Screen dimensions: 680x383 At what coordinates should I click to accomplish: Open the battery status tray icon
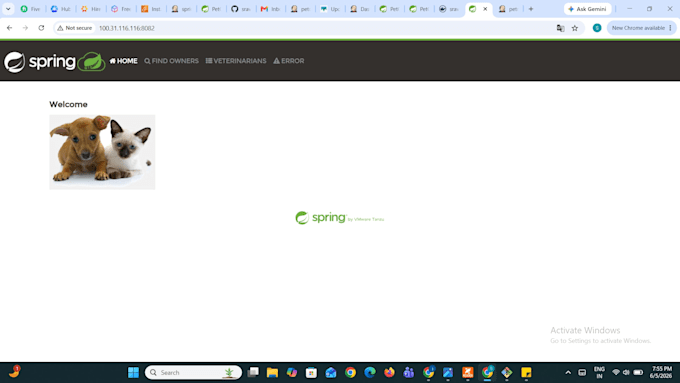638,373
